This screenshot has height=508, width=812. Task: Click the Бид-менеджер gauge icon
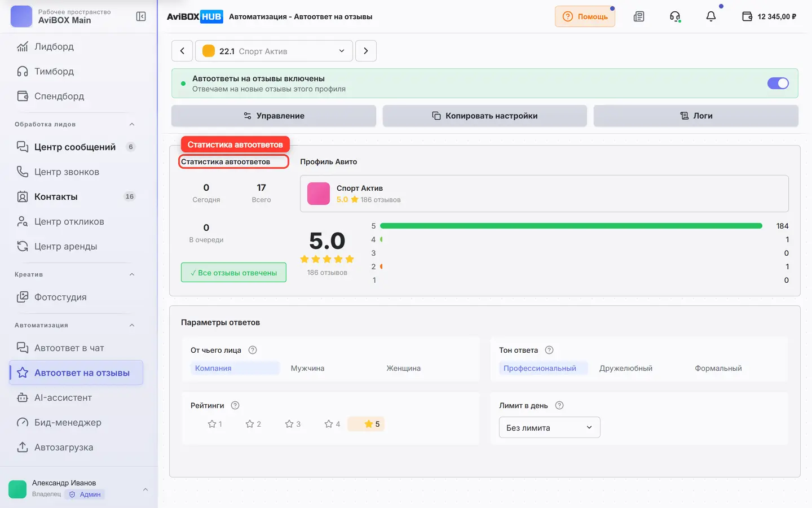click(23, 422)
